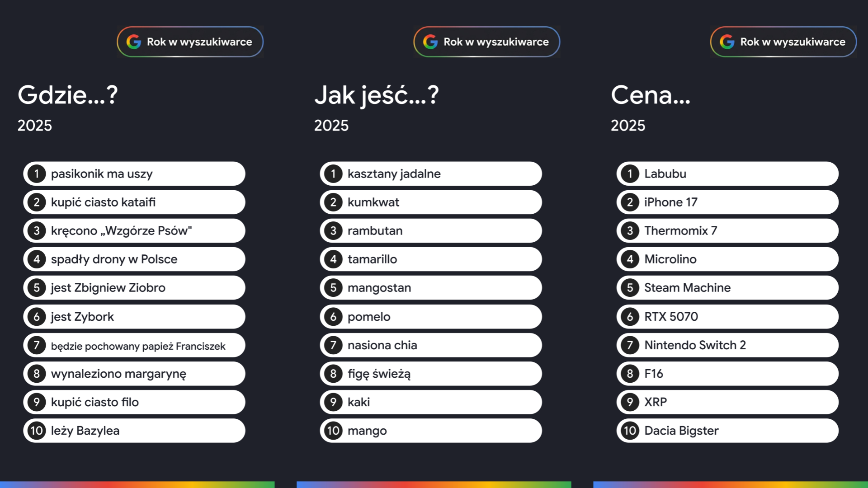Select the "kasztany jadalne" entry
The width and height of the screenshot is (868, 488).
tap(431, 174)
